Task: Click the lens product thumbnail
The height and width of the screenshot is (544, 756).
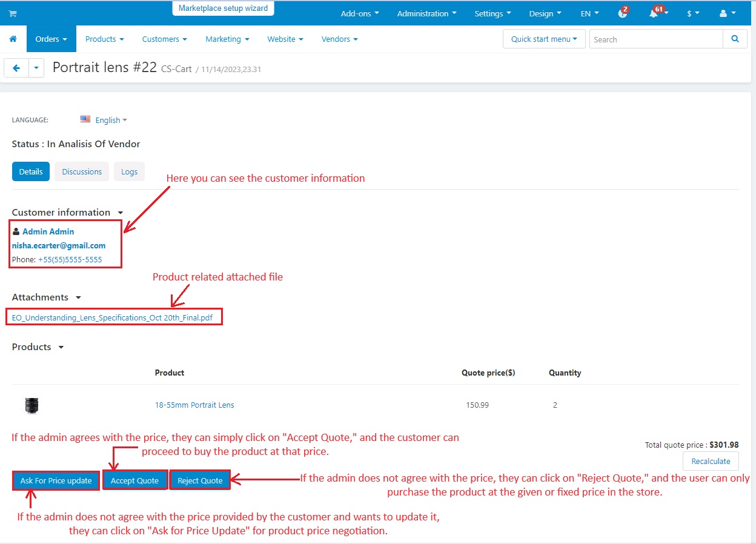Action: tap(31, 405)
